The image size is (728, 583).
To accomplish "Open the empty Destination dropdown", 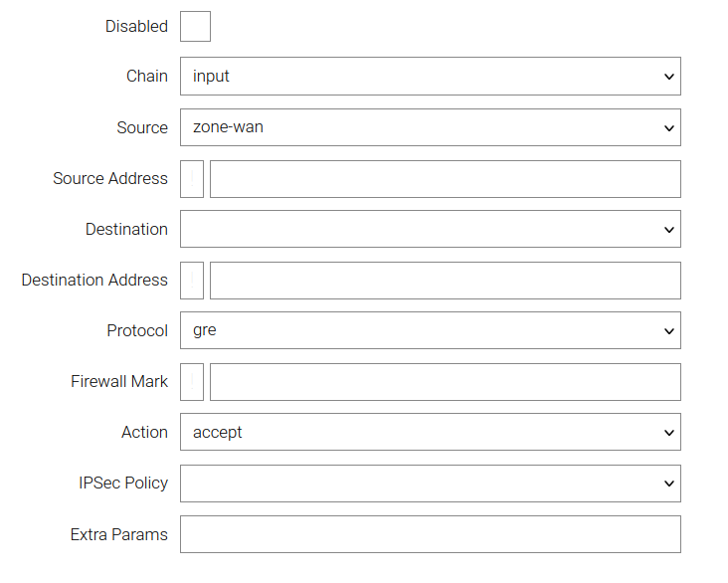I will point(430,229).
